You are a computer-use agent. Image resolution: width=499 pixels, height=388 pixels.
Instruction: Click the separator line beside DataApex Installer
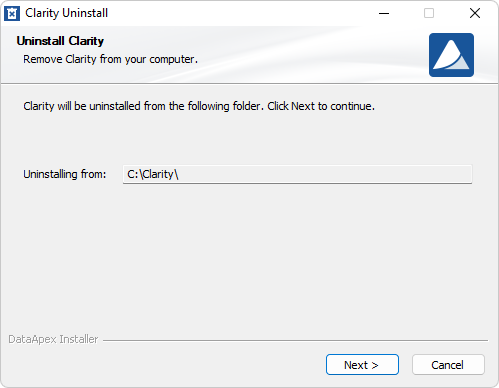tap(295, 340)
